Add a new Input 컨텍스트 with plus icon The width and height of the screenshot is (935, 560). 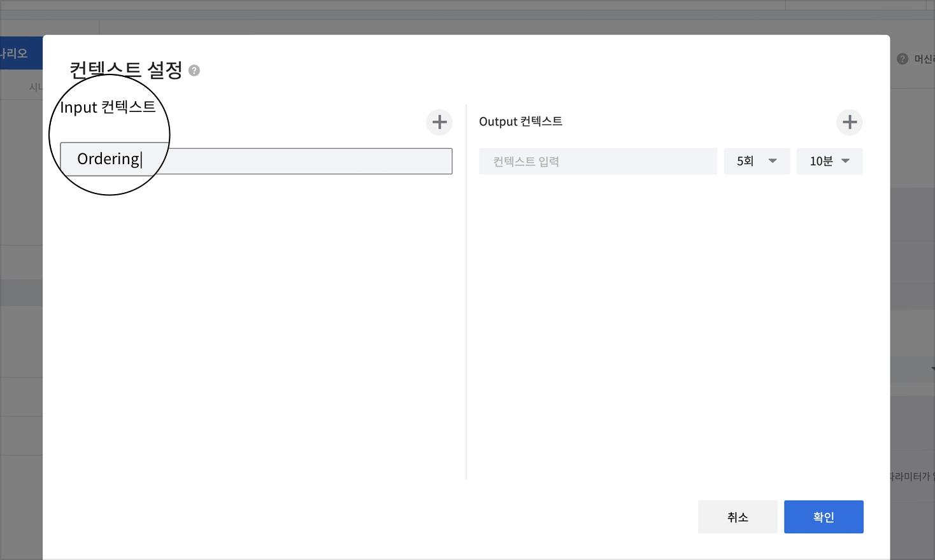[x=439, y=122]
